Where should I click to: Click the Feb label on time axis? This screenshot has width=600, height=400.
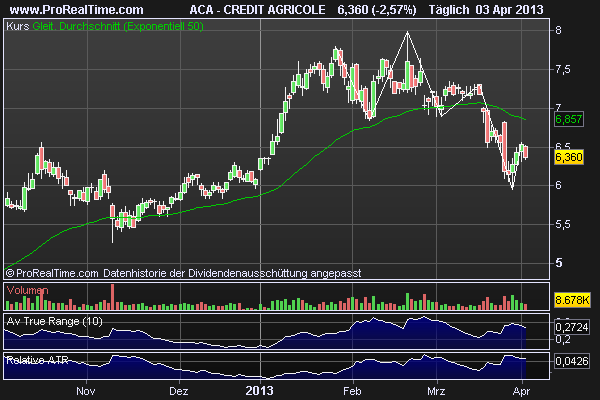click(352, 391)
